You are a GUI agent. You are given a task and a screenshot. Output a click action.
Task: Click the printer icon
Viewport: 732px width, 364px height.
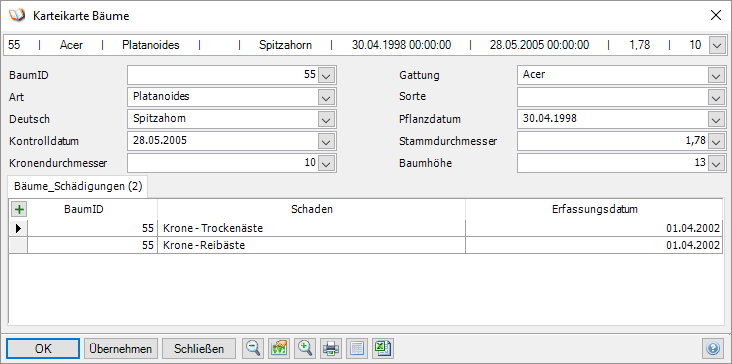331,349
